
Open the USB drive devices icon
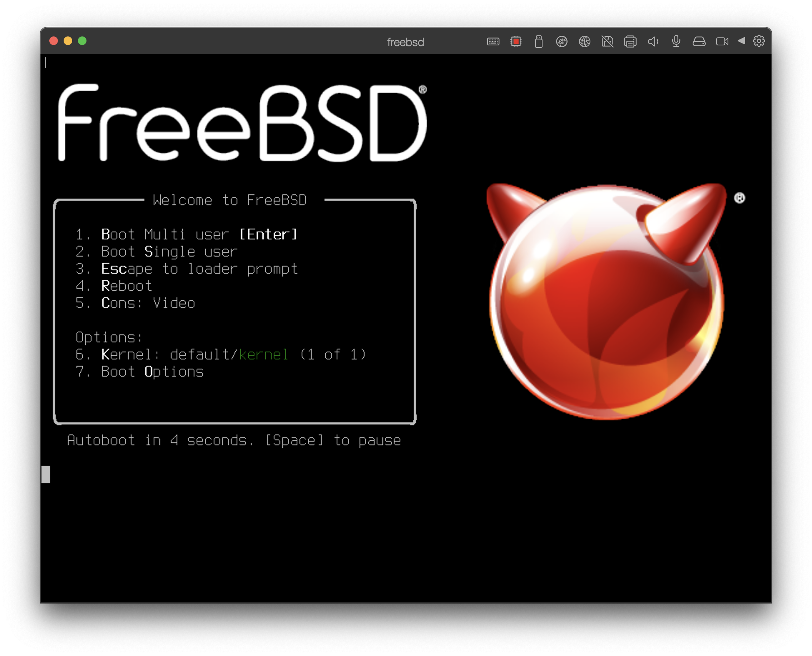pos(539,41)
